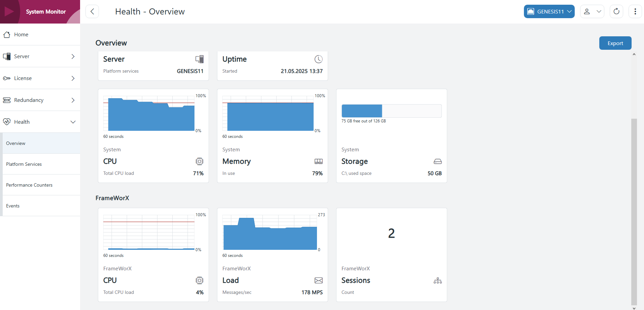This screenshot has width=644, height=310.
Task: Open the Events page
Action: click(41, 206)
